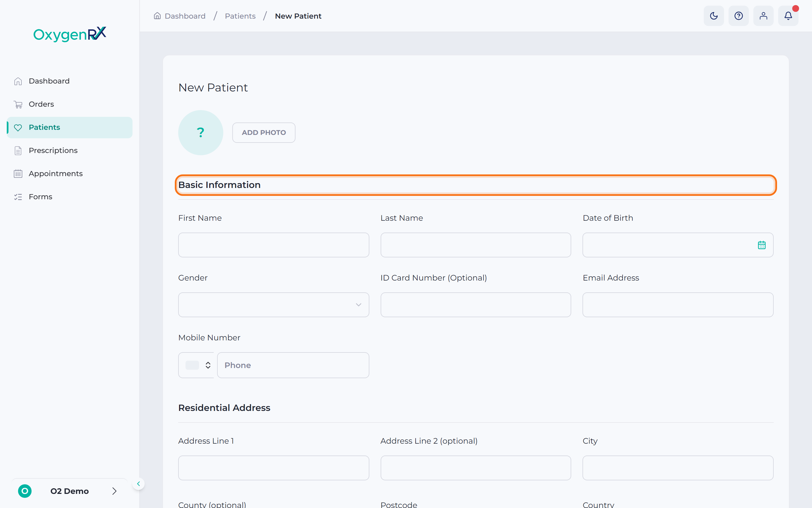Click the home icon in the breadcrumb
The width and height of the screenshot is (812, 508).
coord(157,16)
